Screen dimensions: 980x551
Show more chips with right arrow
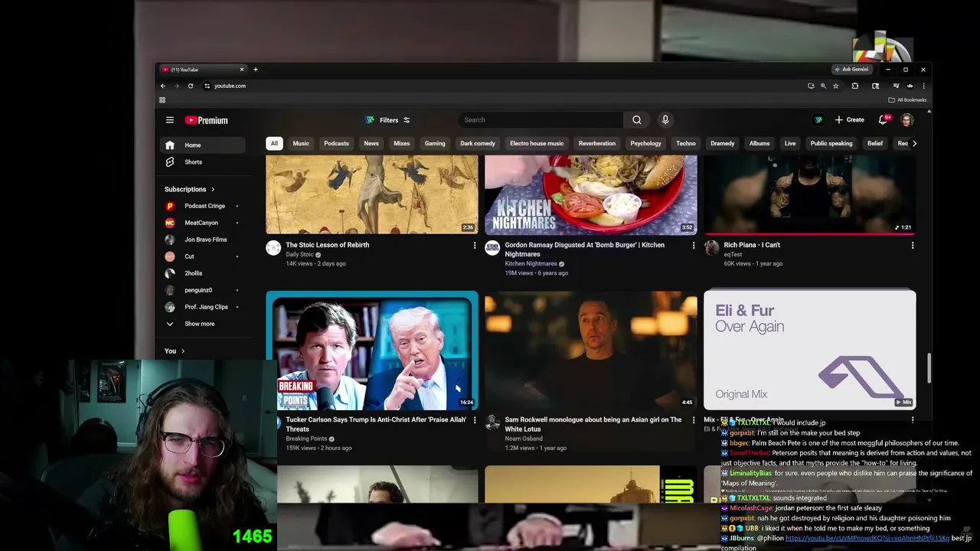pyautogui.click(x=914, y=143)
